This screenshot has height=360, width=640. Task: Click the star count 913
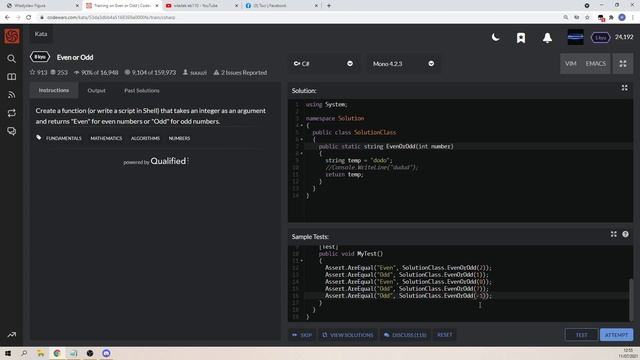38,73
